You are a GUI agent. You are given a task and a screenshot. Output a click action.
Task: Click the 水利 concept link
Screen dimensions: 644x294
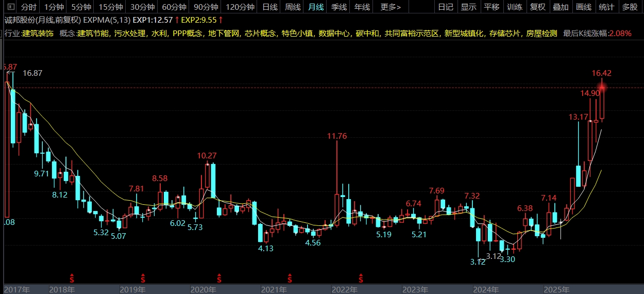(159, 33)
